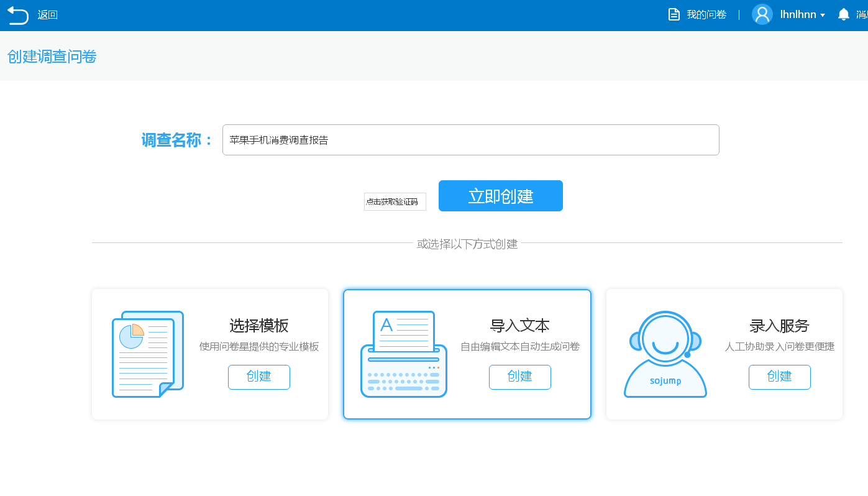868x496 pixels.
Task: Click the template document illustration
Action: (148, 354)
